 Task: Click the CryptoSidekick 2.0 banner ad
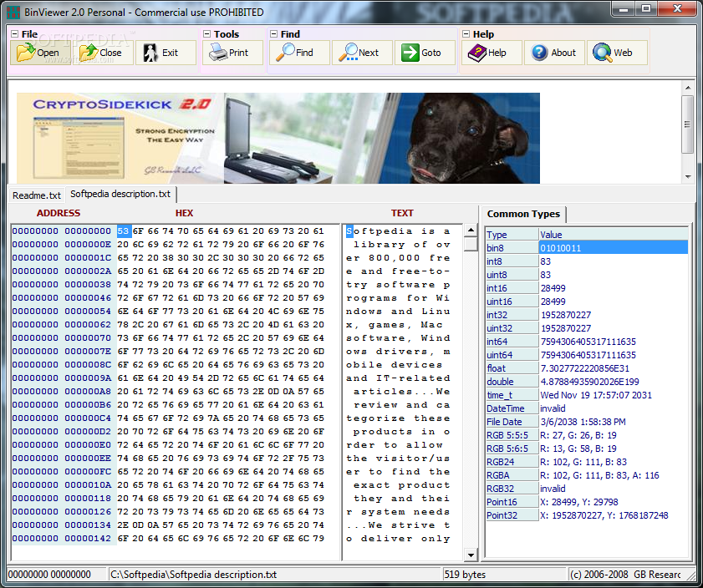(x=278, y=138)
